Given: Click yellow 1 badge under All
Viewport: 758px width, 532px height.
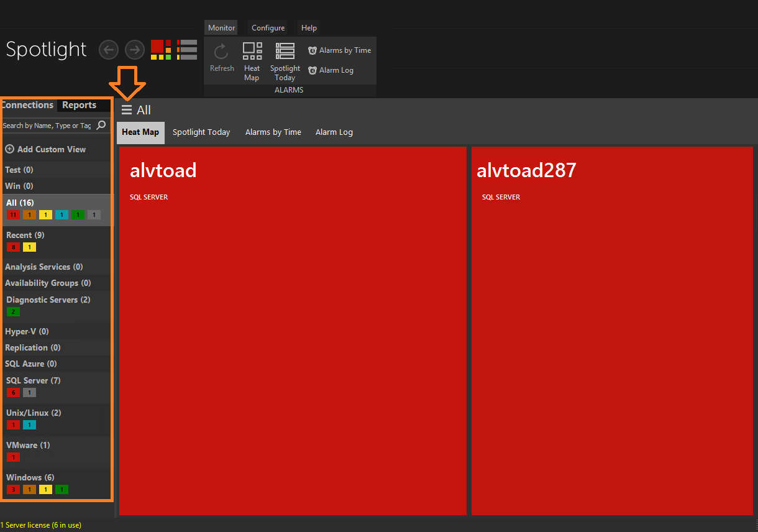Looking at the screenshot, I should [45, 215].
